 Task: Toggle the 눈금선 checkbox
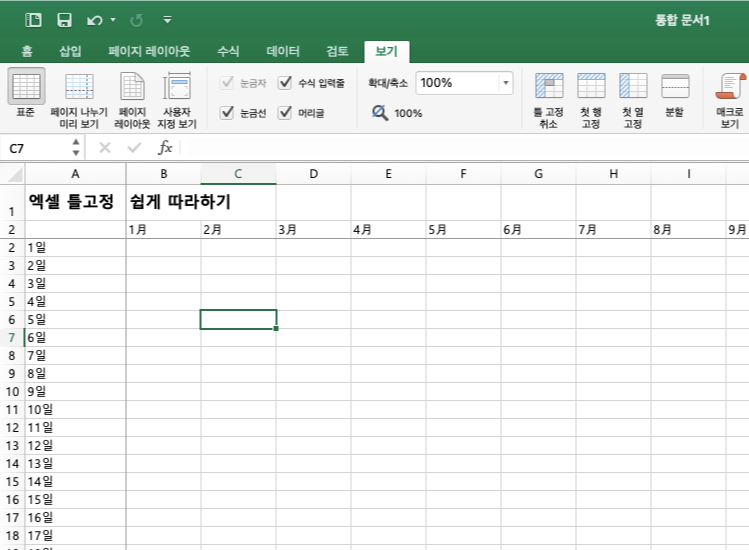227,113
